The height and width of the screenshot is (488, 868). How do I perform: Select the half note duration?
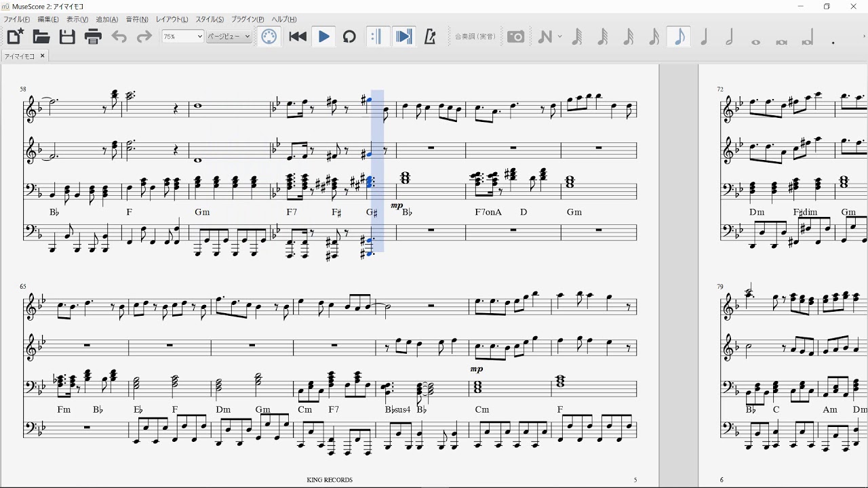730,37
